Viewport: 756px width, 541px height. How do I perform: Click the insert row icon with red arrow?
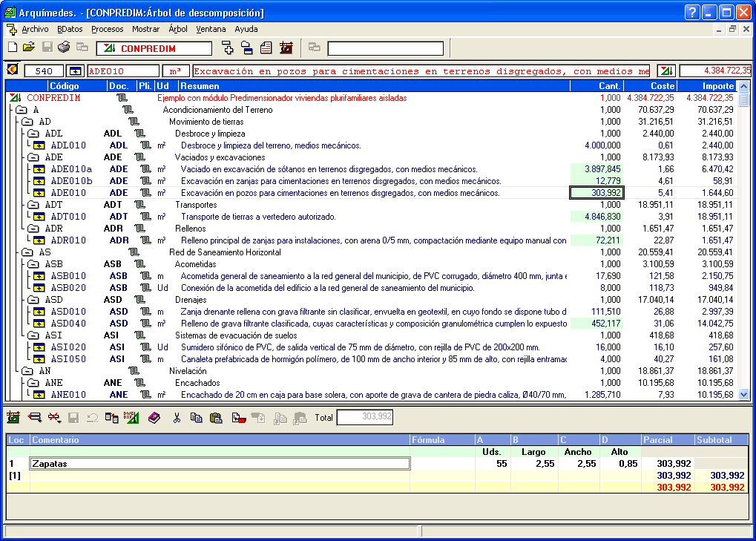click(34, 417)
